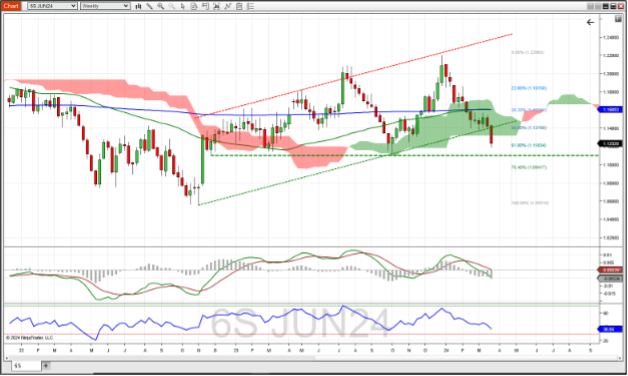Screen dimensions: 628x376
Task: Activate the zoom in magnifier tool
Action: coord(161,6)
